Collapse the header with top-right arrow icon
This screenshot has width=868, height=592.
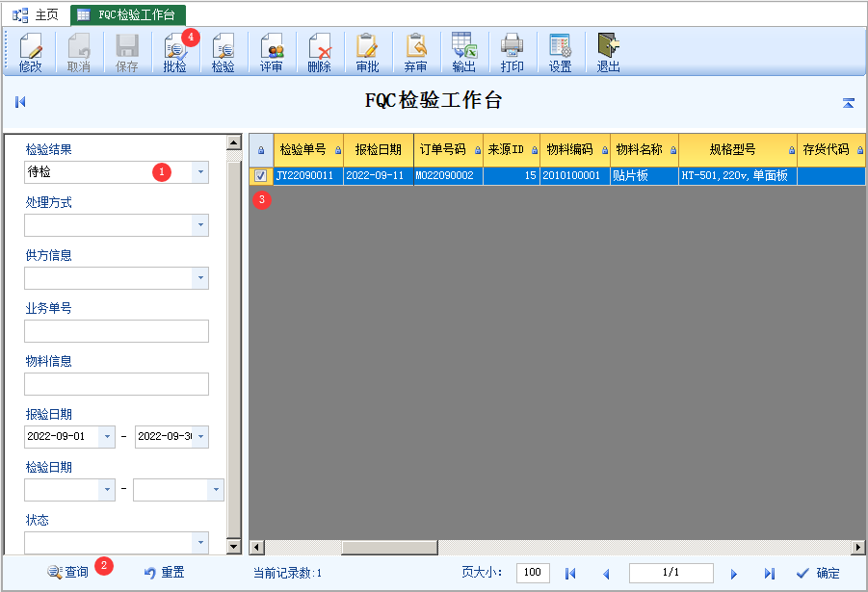pyautogui.click(x=848, y=103)
